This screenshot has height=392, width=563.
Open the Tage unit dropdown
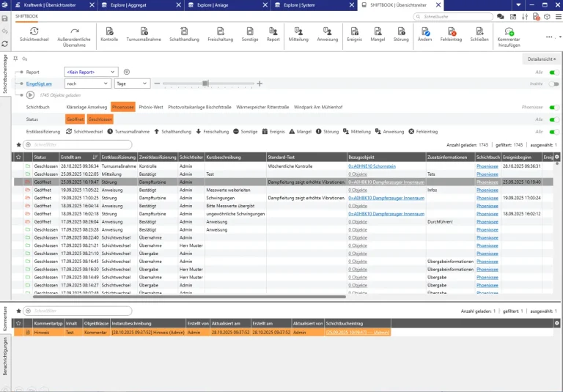pos(133,84)
